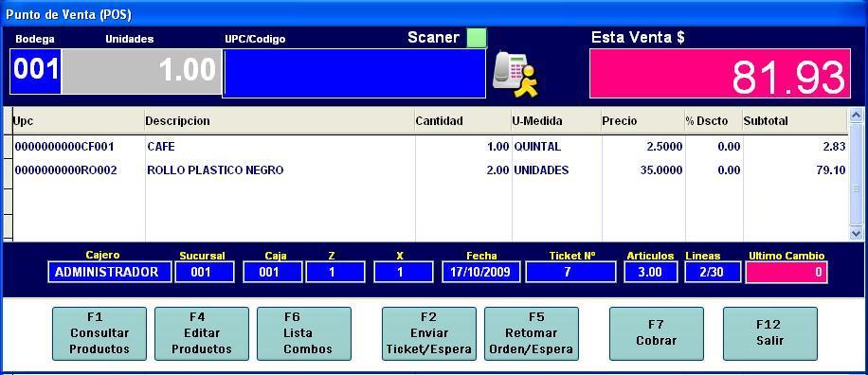
Task: Click the telephone customer icon
Action: (515, 74)
